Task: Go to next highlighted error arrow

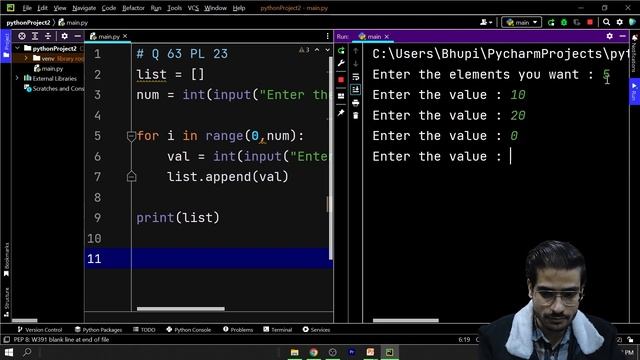Action: coord(327,50)
